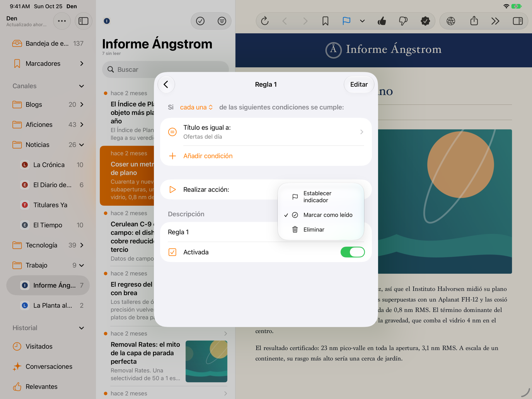Bookmark the article with the bookmark icon
Image resolution: width=532 pixels, height=399 pixels.
click(326, 21)
